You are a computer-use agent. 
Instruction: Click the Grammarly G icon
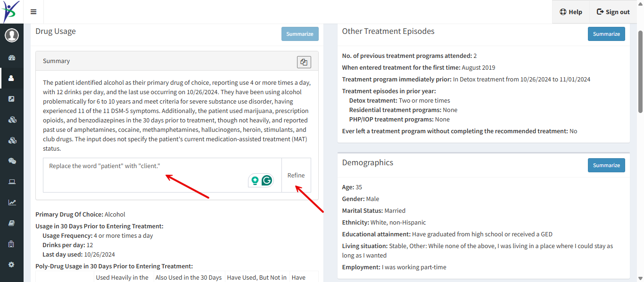267,180
